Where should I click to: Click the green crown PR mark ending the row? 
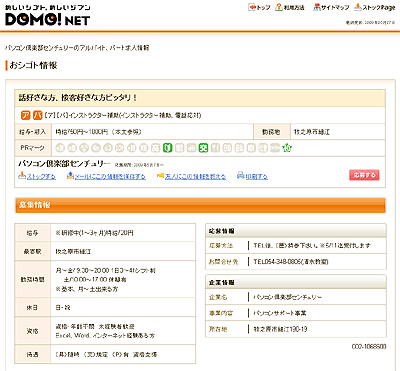[x=287, y=148]
